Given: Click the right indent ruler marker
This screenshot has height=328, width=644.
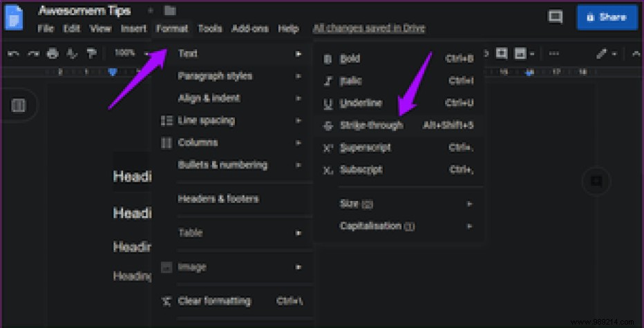Looking at the screenshot, I should [x=530, y=73].
